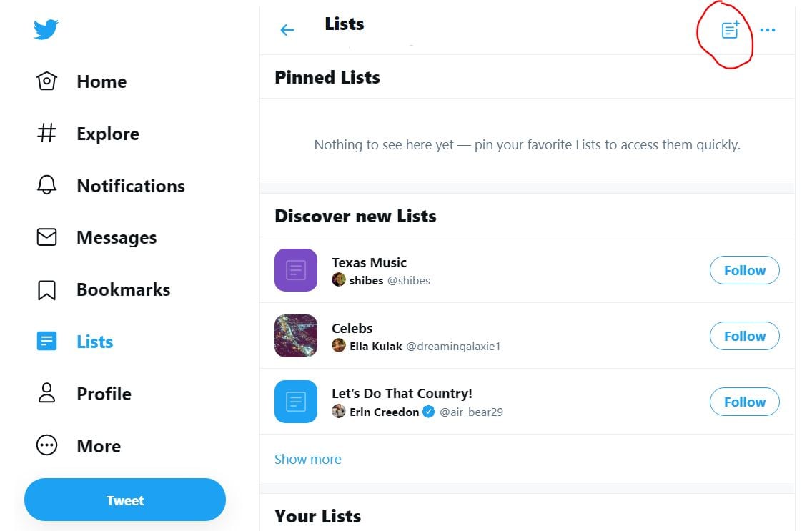Open the Bookmarks icon
Image resolution: width=812 pixels, height=531 pixels.
[46, 289]
